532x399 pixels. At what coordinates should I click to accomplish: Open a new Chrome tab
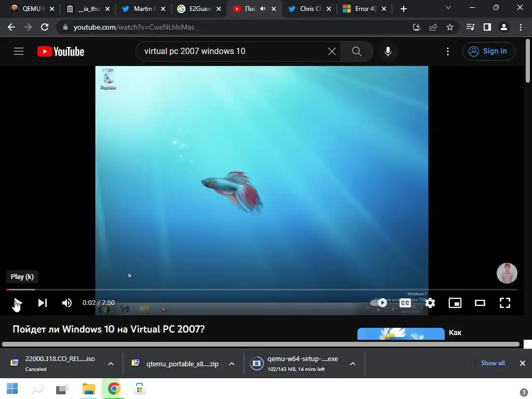click(x=403, y=9)
